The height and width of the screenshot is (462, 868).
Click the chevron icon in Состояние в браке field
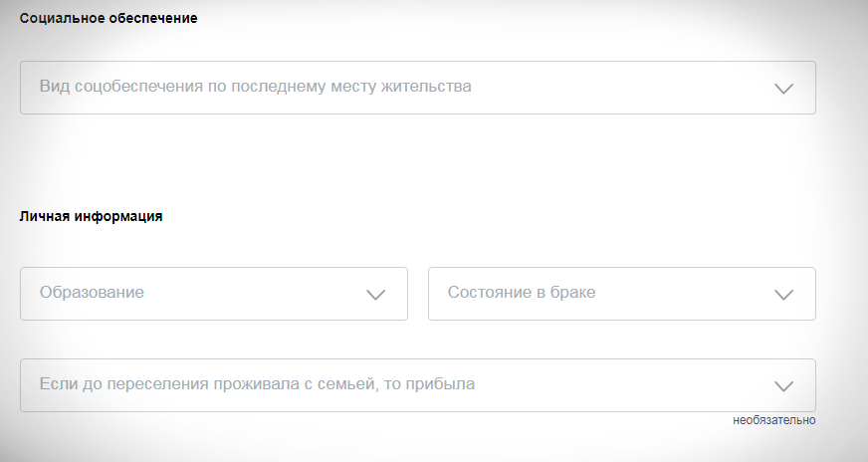pos(783,294)
